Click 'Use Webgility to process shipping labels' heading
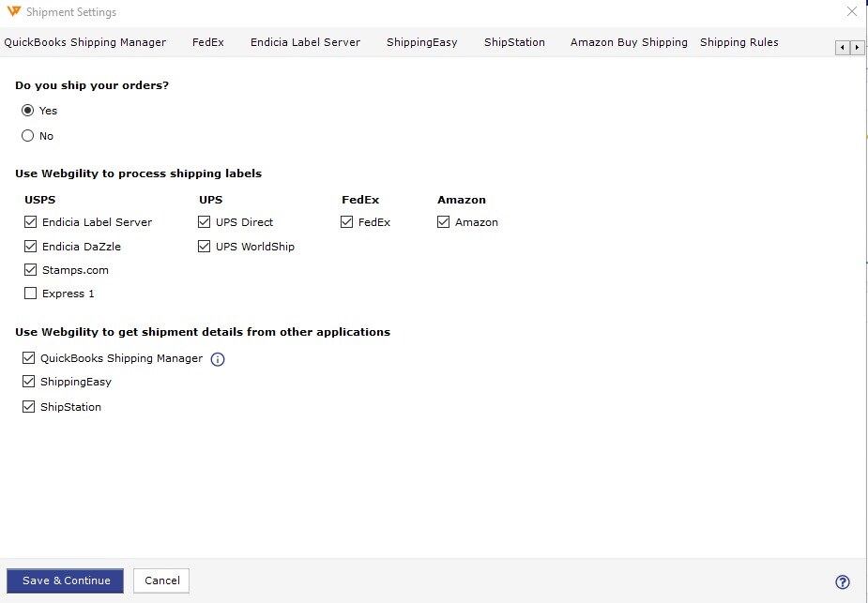The image size is (868, 603). 138,173
